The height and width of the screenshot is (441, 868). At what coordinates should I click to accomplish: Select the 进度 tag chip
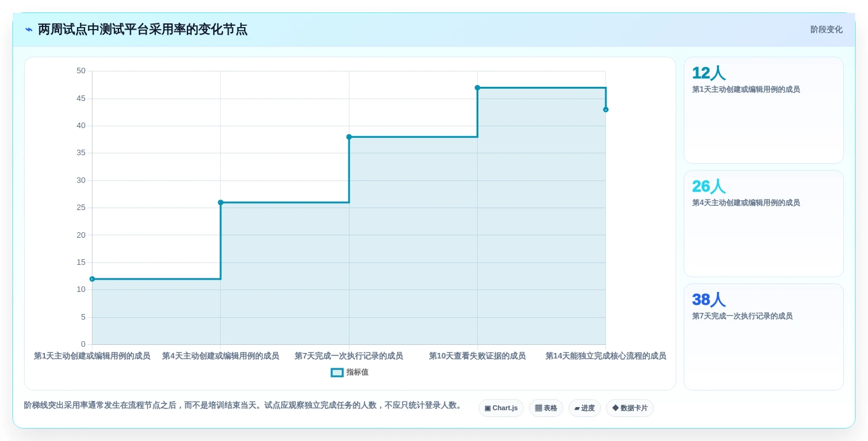[x=584, y=408]
